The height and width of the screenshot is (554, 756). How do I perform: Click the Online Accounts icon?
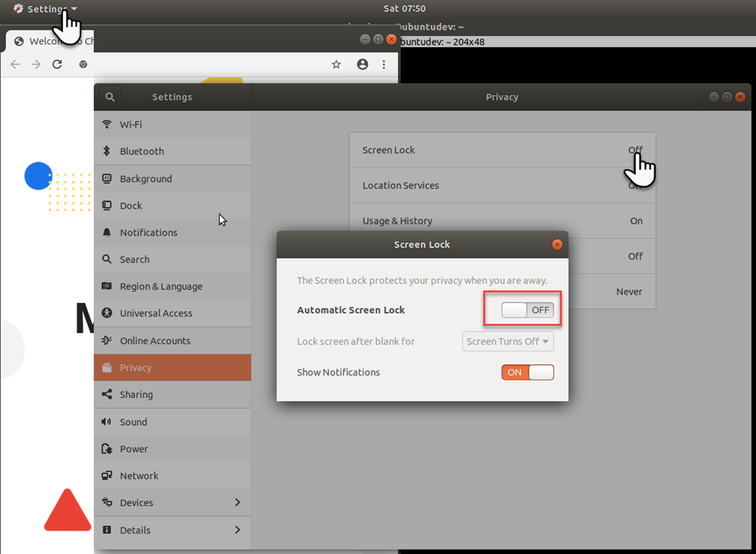pyautogui.click(x=107, y=341)
